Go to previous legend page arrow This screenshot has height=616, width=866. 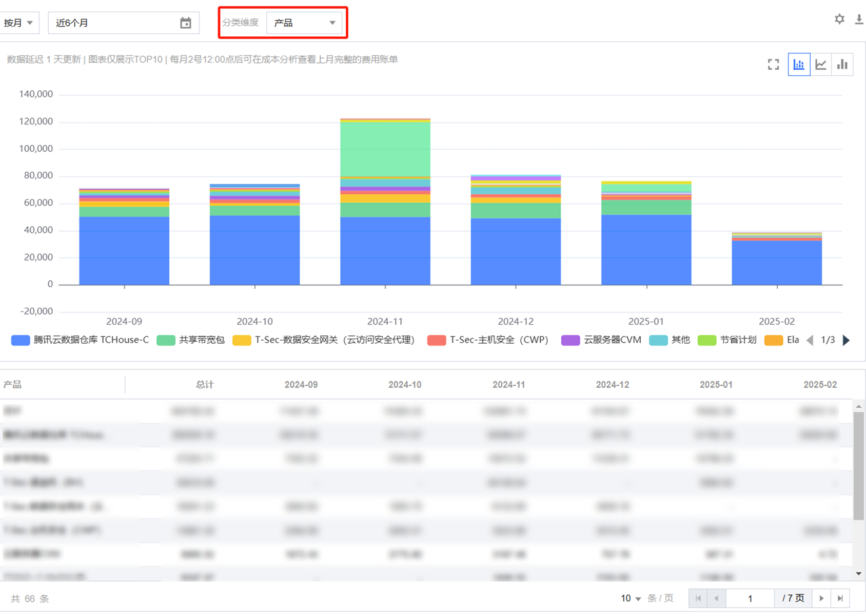(x=810, y=340)
